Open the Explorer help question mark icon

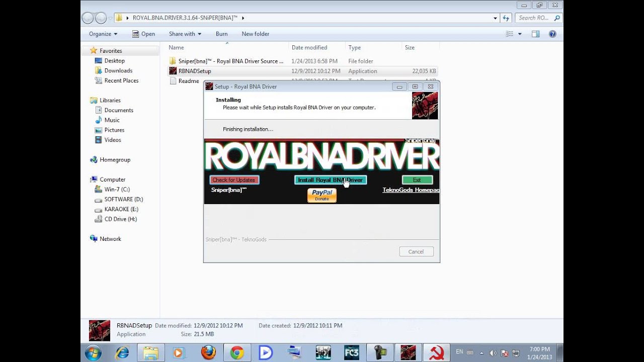pyautogui.click(x=552, y=34)
